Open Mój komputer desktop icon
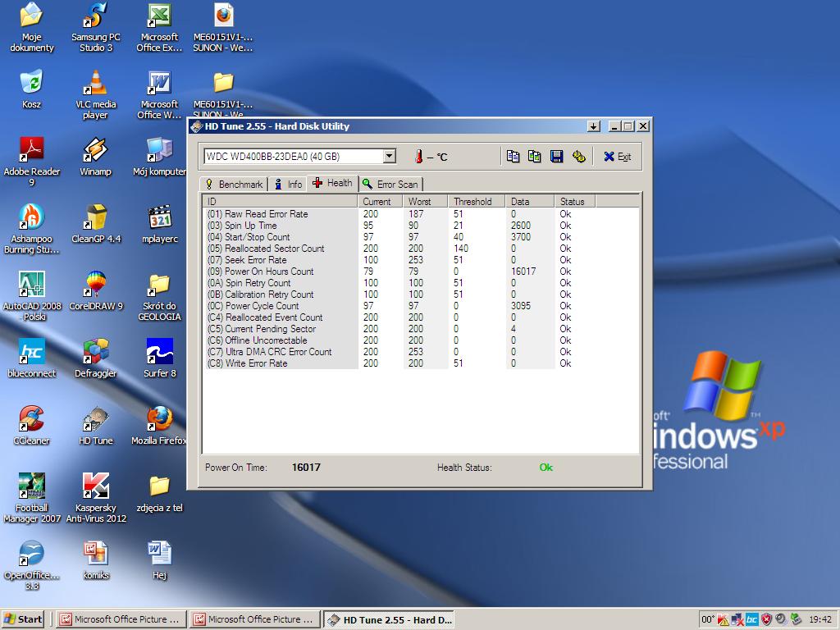 pyautogui.click(x=159, y=156)
